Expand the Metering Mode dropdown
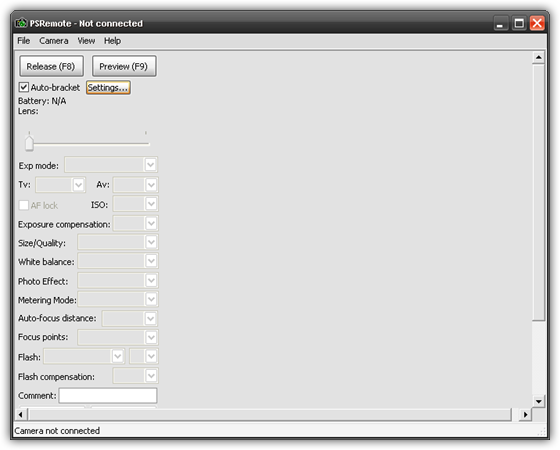Viewport: 560px width, 450px height. [x=151, y=299]
